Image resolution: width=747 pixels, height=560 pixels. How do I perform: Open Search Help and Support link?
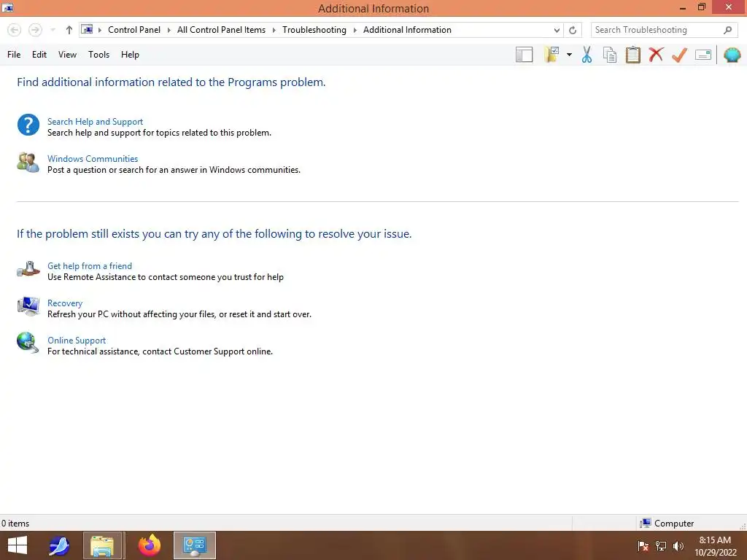click(95, 122)
